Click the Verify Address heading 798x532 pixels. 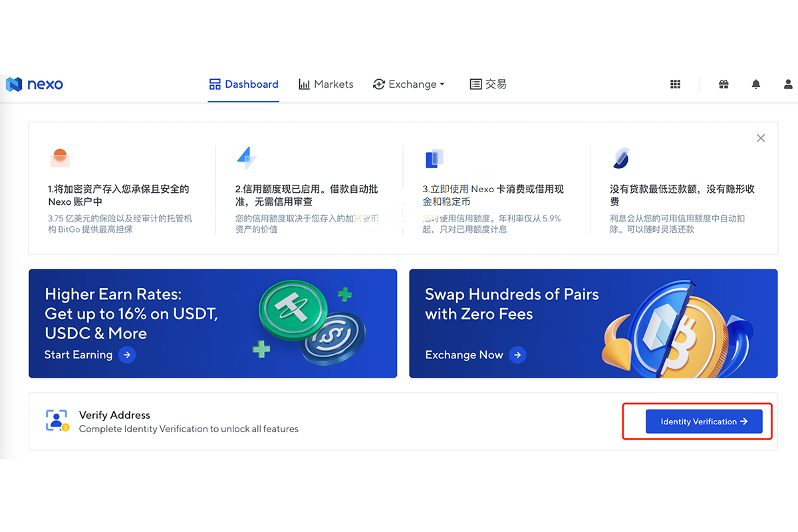(114, 415)
